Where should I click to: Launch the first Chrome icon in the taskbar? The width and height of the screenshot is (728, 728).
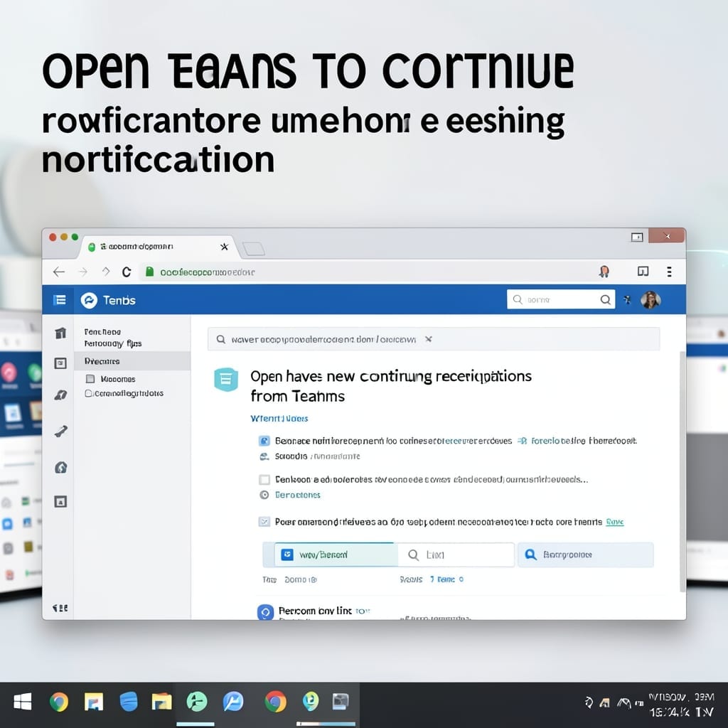(59, 702)
